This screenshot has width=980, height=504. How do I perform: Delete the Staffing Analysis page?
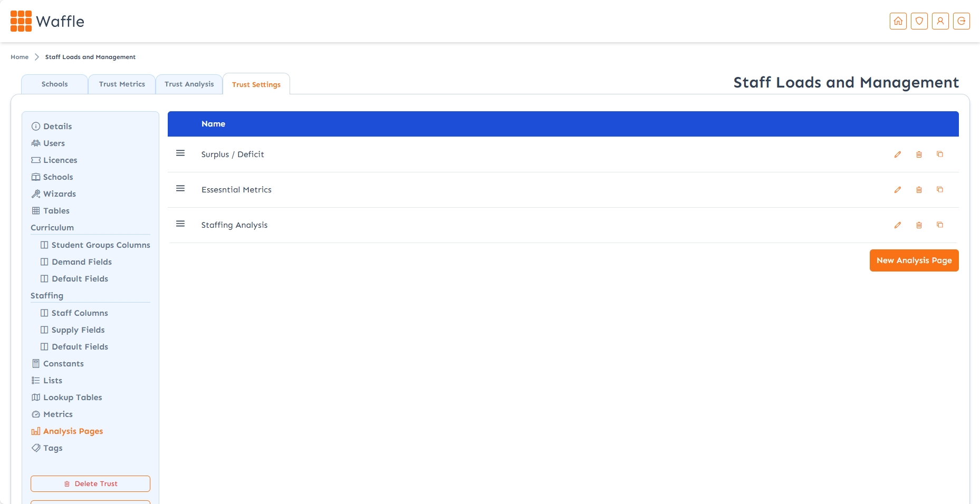tap(919, 225)
